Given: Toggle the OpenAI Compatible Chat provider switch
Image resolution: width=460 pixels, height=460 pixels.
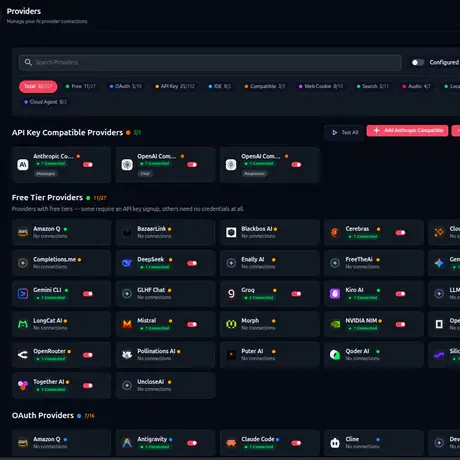Looking at the screenshot, I should [192, 164].
